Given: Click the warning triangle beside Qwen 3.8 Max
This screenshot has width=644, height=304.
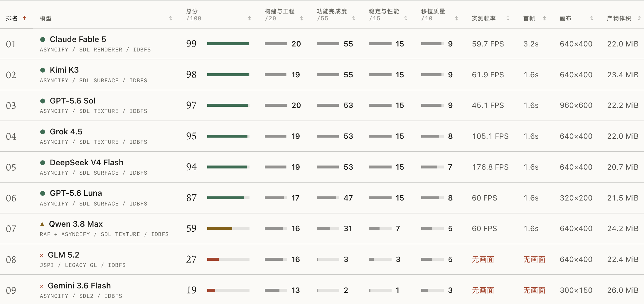Looking at the screenshot, I should pos(42,224).
